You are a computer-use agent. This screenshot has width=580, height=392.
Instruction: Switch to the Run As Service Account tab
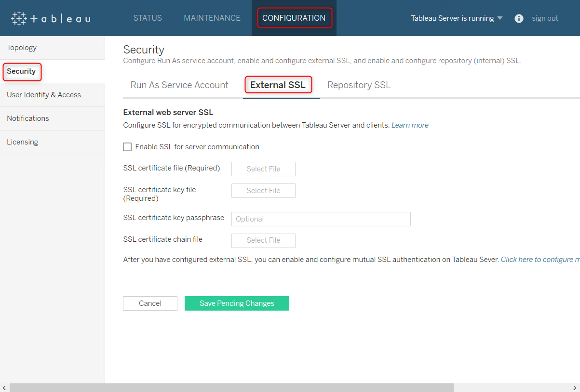click(x=179, y=85)
